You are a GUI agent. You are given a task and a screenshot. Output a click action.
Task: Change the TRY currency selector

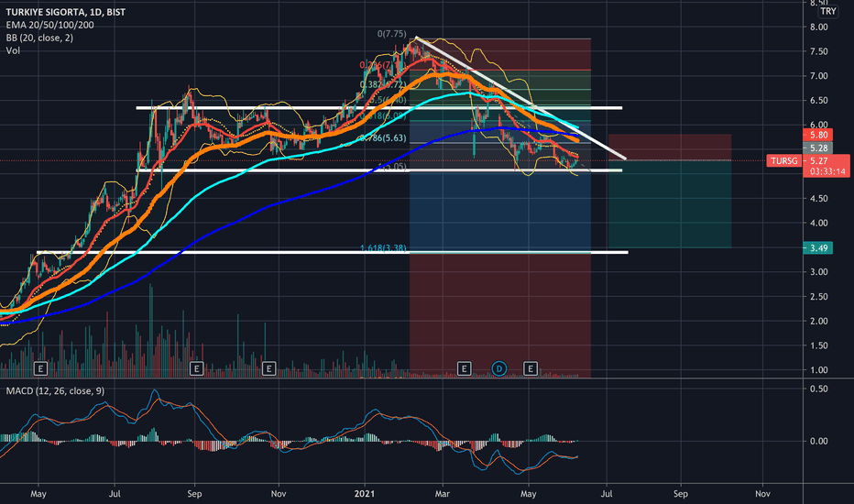pos(827,11)
